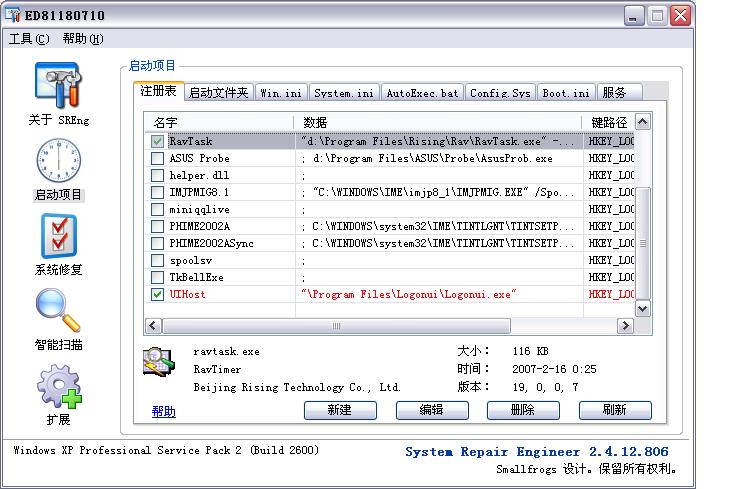Open the 扩展 gear icon
The image size is (747, 489).
coord(58,387)
